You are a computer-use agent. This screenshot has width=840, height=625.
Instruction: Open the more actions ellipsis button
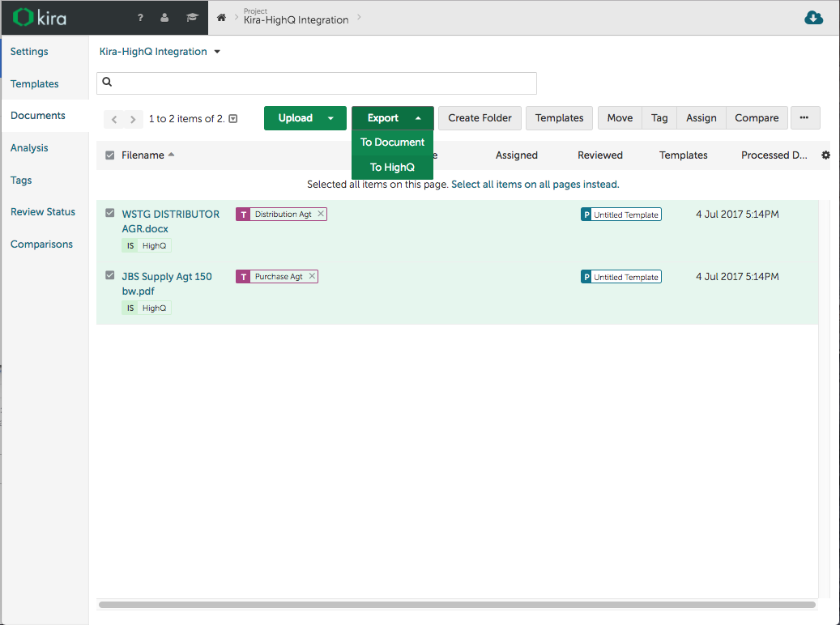[x=804, y=118]
